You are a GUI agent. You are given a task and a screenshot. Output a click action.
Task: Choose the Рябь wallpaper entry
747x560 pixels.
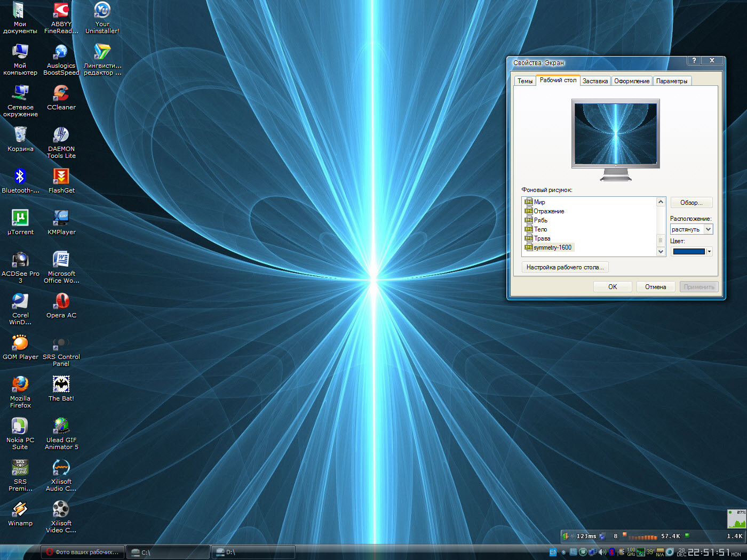536,220
